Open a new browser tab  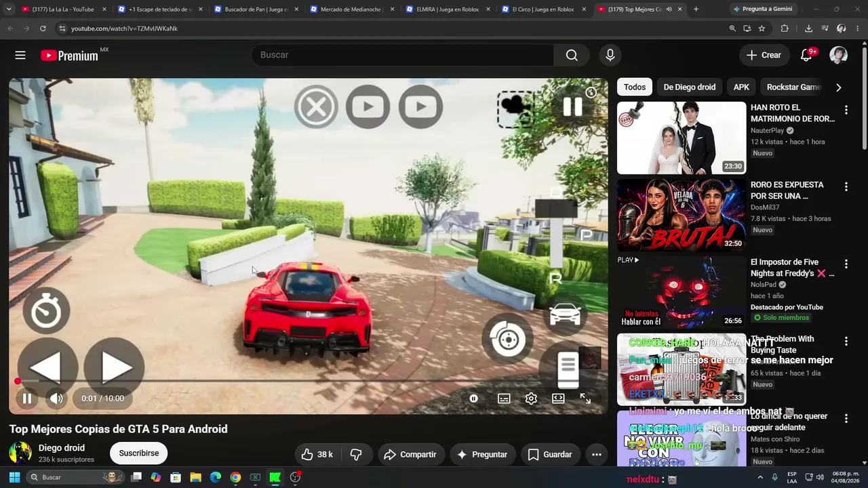(x=696, y=9)
